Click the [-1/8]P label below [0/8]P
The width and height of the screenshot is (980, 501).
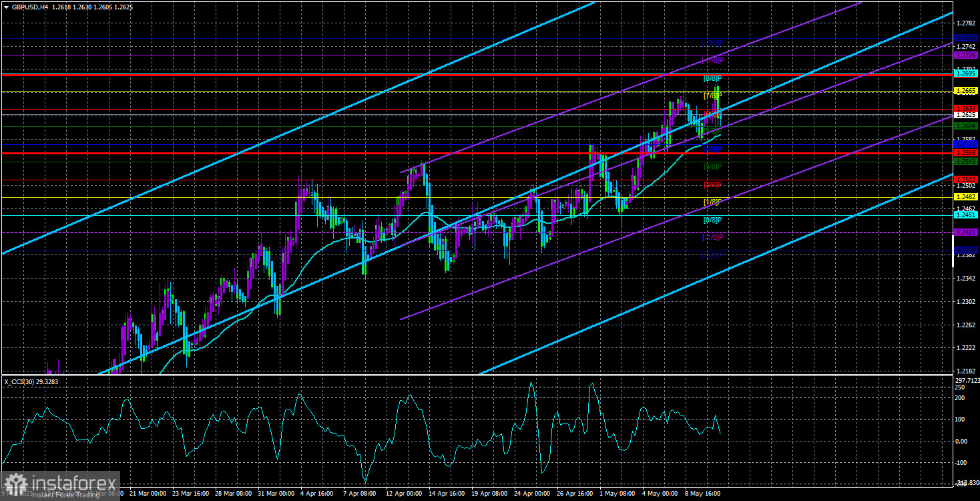(712, 237)
